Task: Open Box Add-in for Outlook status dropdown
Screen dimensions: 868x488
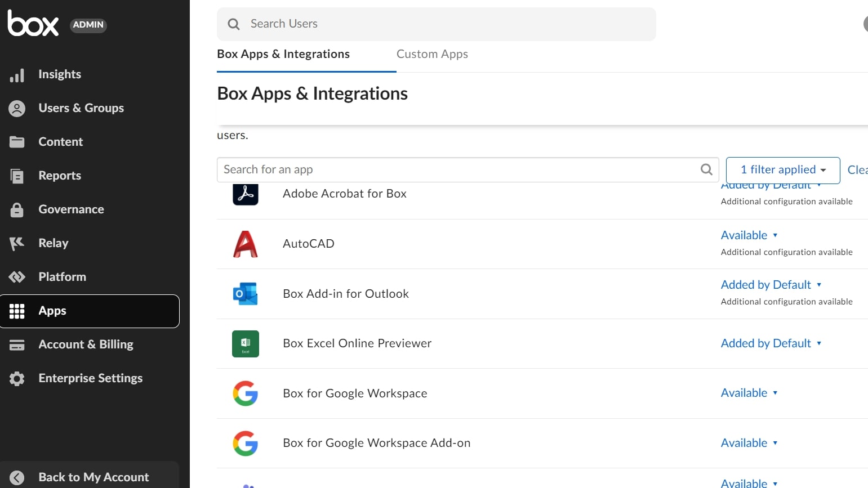Action: (x=771, y=285)
